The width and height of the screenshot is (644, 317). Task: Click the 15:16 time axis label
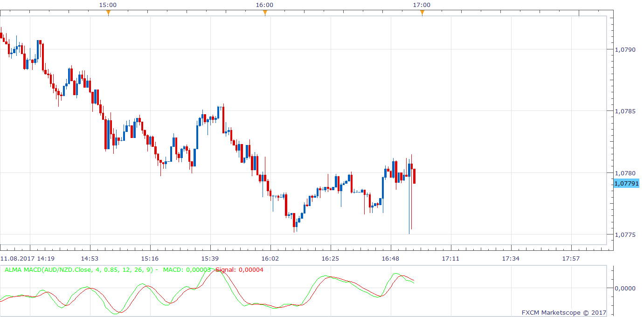tap(150, 258)
